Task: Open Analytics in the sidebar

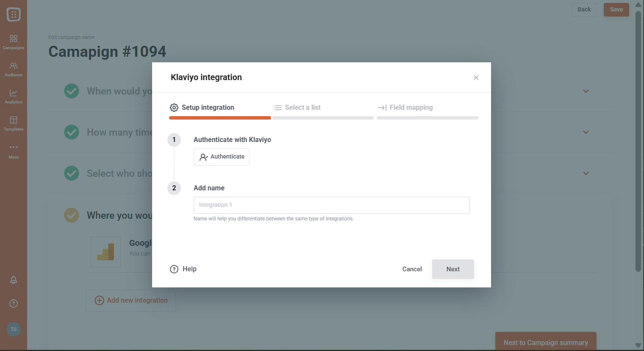Action: pos(14,97)
